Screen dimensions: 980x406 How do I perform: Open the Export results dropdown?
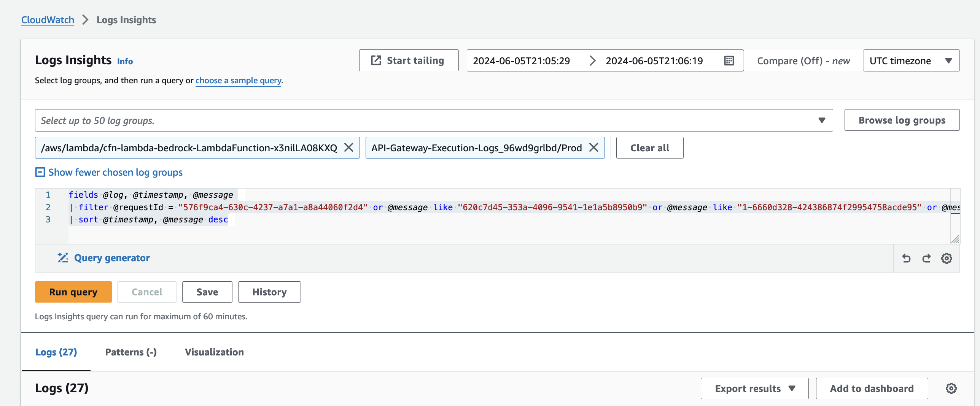point(754,389)
